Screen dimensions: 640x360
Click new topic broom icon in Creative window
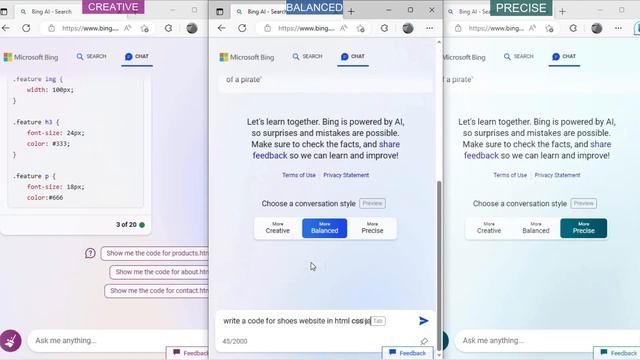(x=11, y=340)
